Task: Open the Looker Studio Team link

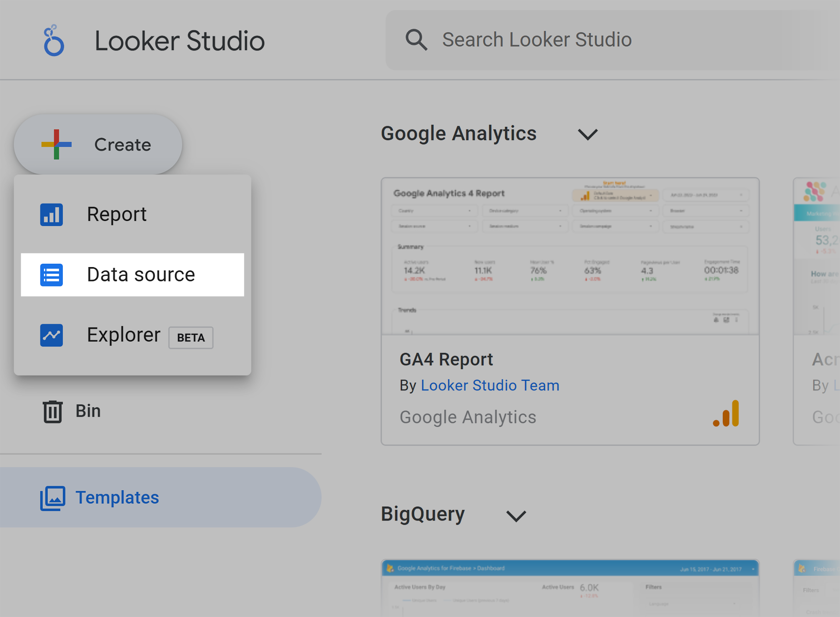Action: [490, 385]
